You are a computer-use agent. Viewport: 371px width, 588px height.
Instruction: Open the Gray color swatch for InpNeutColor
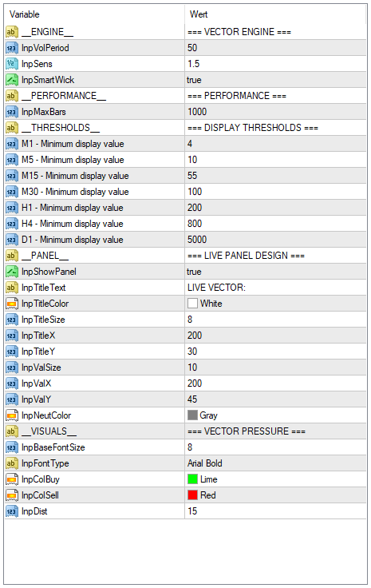coord(192,415)
